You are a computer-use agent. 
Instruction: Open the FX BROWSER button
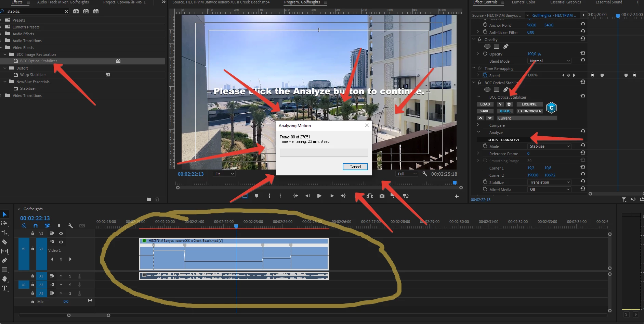(x=530, y=111)
